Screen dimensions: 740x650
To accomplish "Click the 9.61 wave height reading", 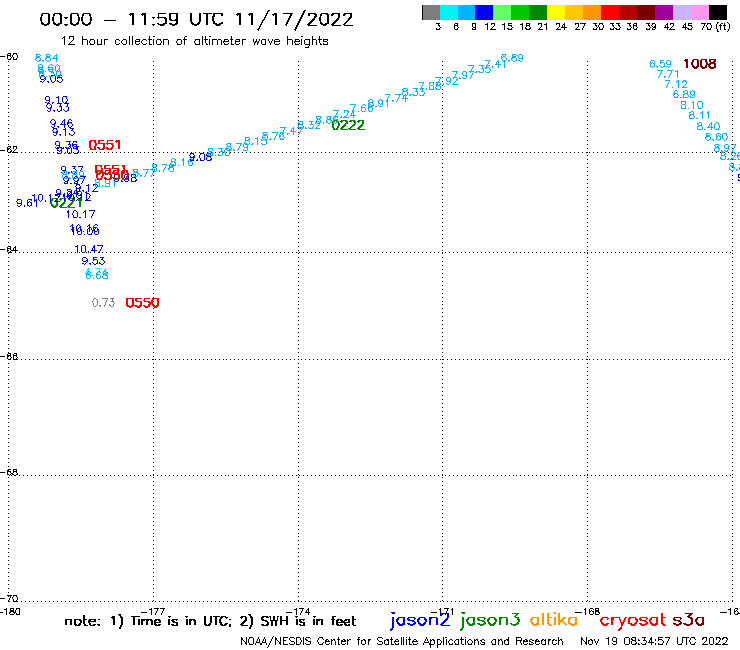I will point(27,203).
